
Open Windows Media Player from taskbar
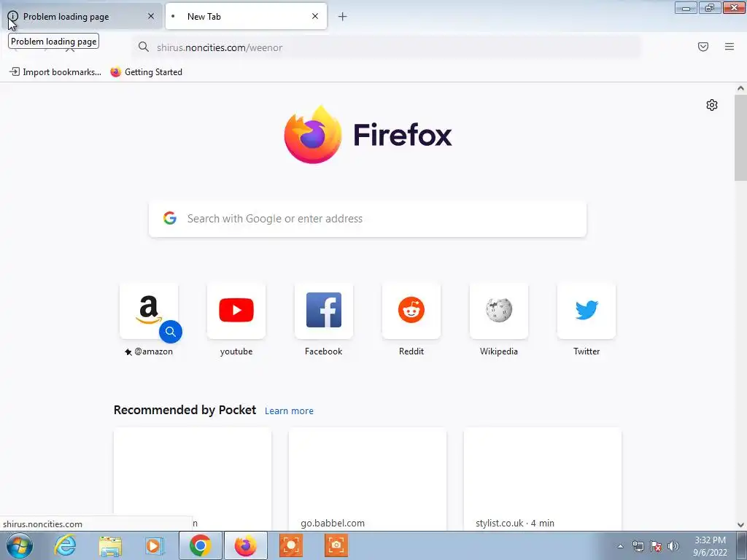click(155, 545)
